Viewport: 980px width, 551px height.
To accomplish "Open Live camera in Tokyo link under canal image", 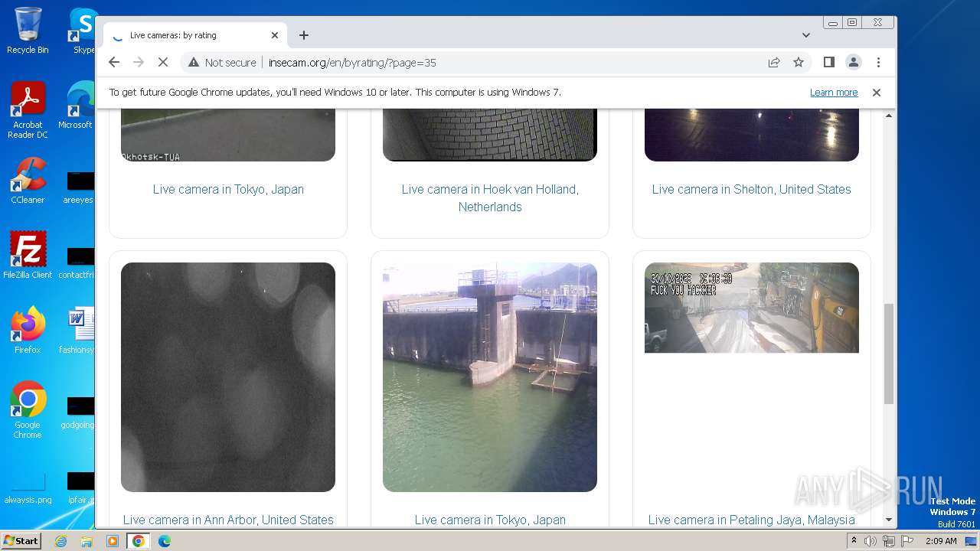I will (490, 520).
